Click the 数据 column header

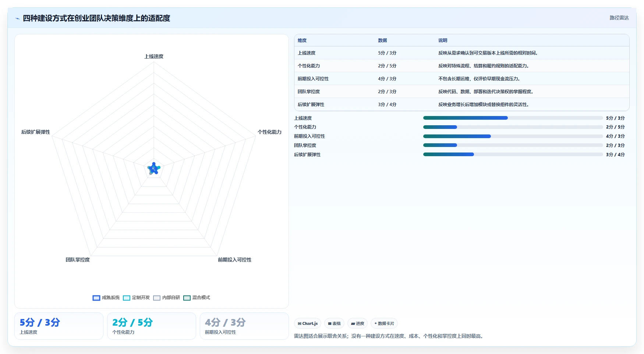coord(382,41)
